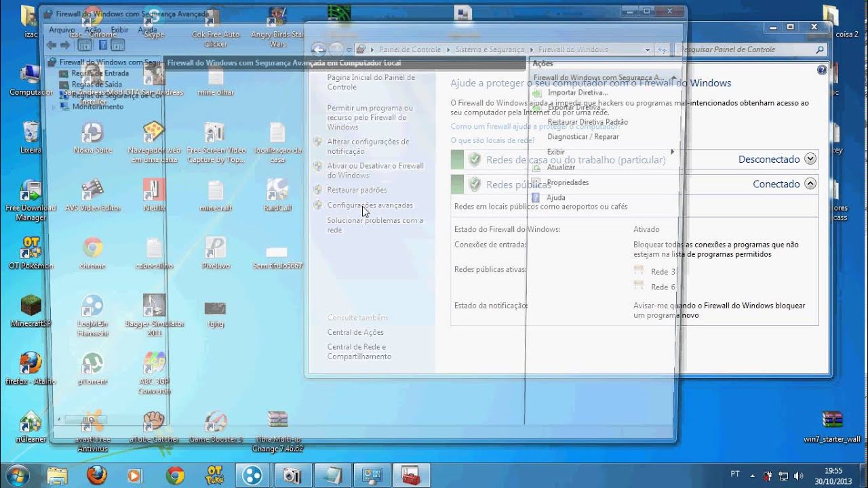Select the µTorrent desktop shortcut
Screen dimensions: 868x488
93,369
